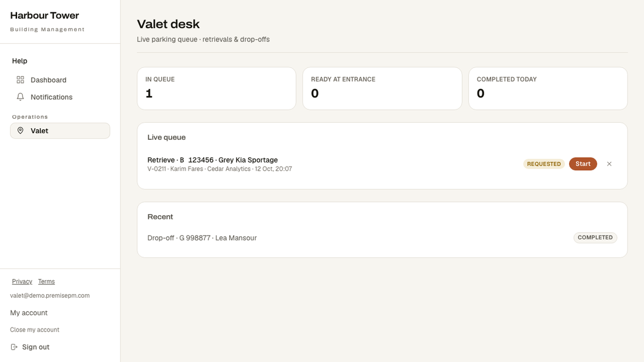Click the REQUESTED status badge
This screenshot has height=362, width=644.
(x=544, y=164)
